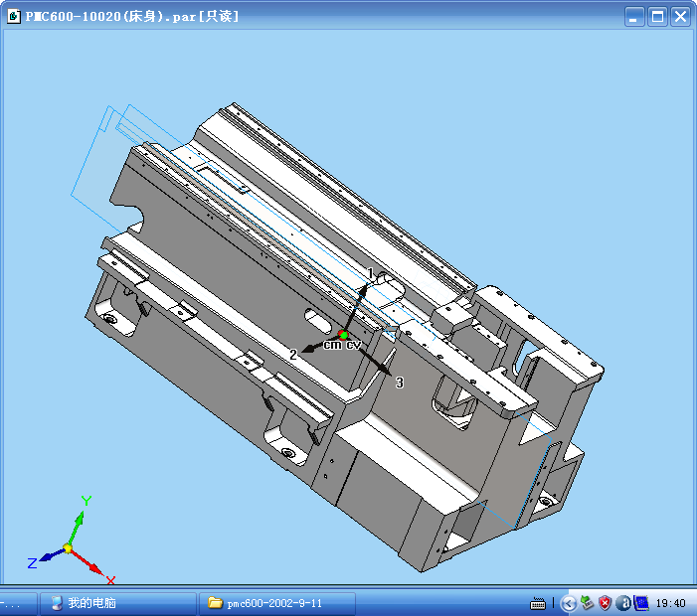Open the red shield security alert icon

tap(605, 603)
